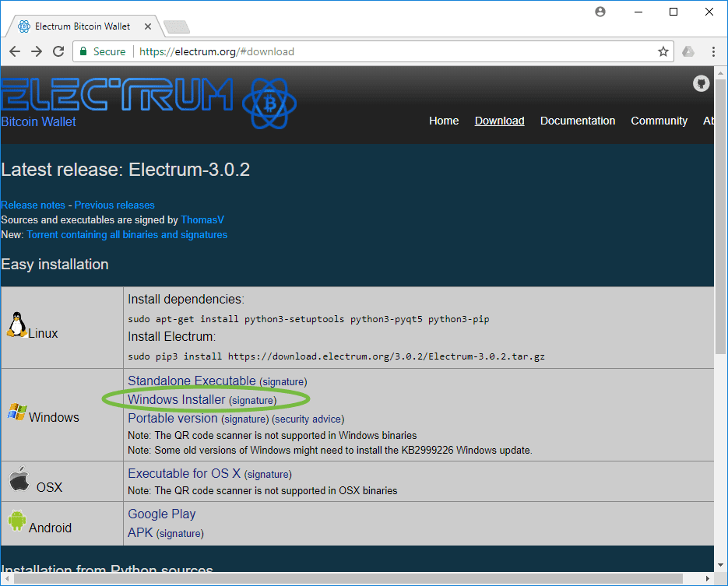
Task: Click the Electrum atom Bitcoin logo
Action: (x=269, y=104)
